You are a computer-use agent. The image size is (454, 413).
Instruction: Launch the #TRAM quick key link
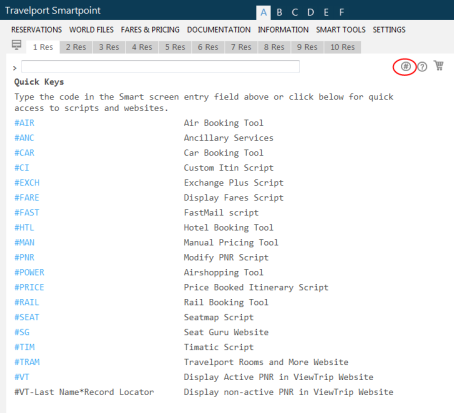(27, 362)
